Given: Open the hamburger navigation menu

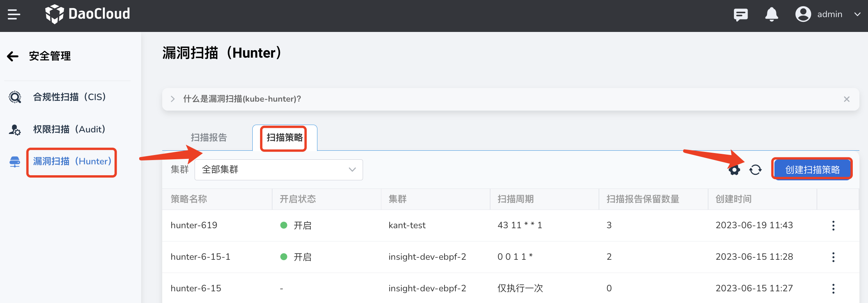Looking at the screenshot, I should click(14, 15).
